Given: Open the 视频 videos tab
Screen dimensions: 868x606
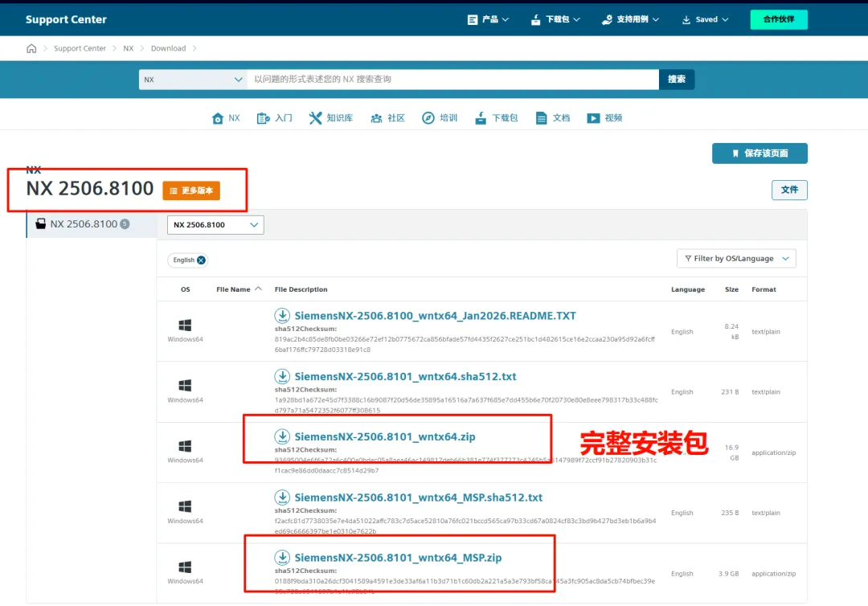Looking at the screenshot, I should [x=604, y=118].
